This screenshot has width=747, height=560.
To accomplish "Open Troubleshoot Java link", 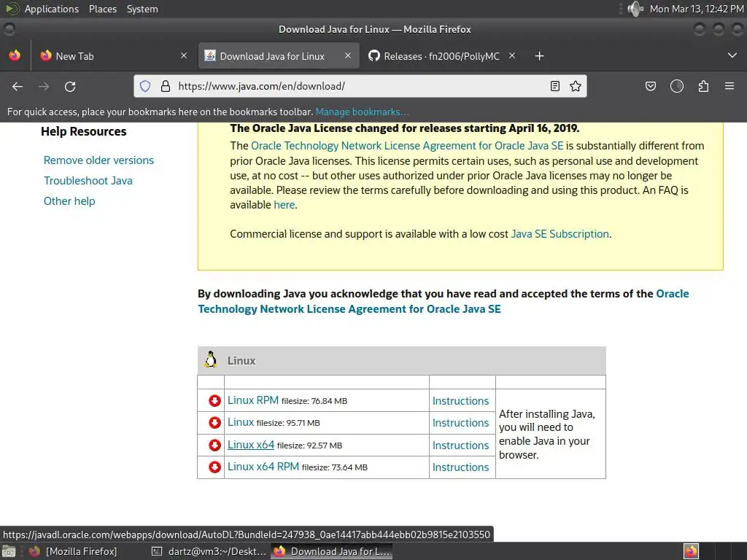I will click(x=88, y=181).
